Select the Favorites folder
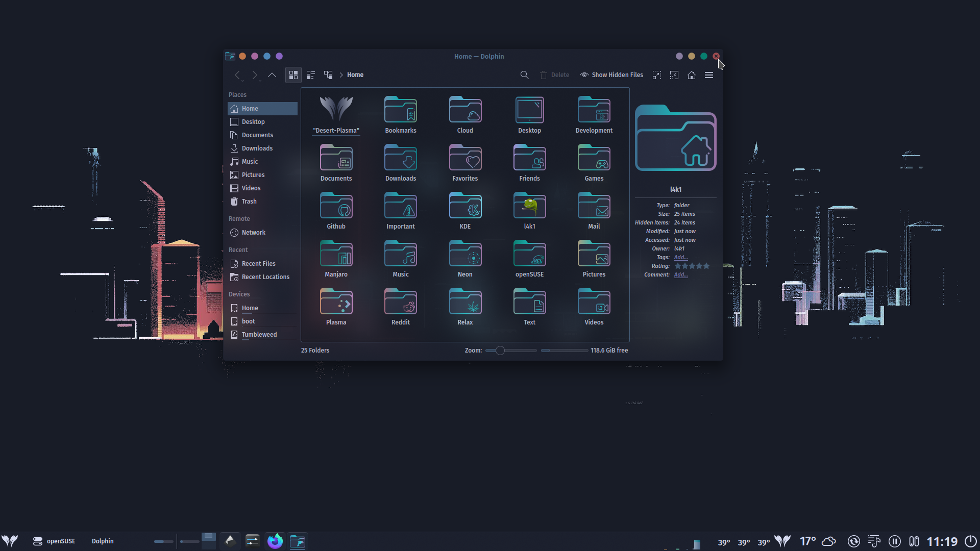The width and height of the screenshot is (980, 551). pyautogui.click(x=465, y=163)
